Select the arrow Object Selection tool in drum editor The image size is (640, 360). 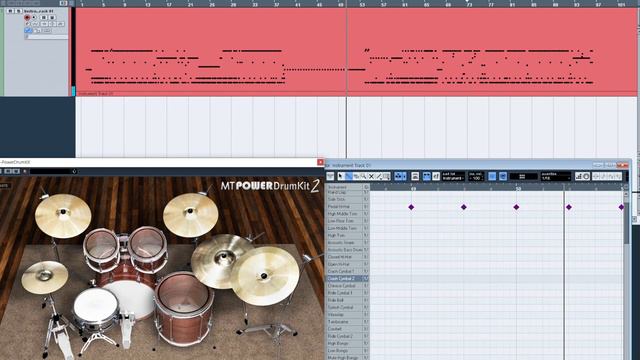pyautogui.click(x=340, y=176)
